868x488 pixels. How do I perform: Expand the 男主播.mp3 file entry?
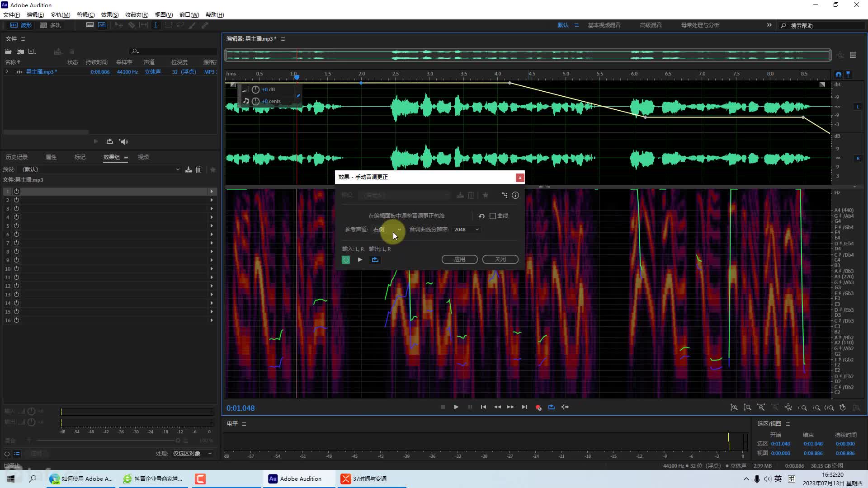[x=7, y=72]
